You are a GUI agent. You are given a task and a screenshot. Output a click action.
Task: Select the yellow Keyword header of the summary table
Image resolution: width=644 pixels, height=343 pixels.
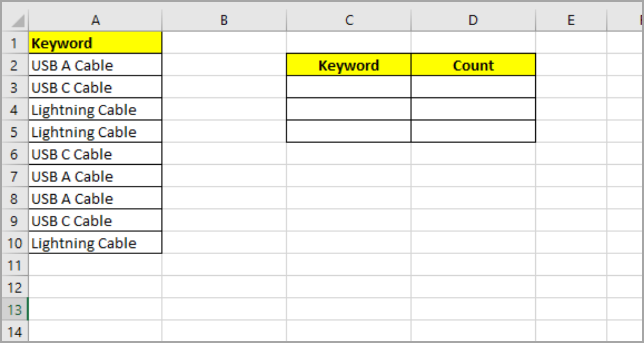(x=349, y=65)
